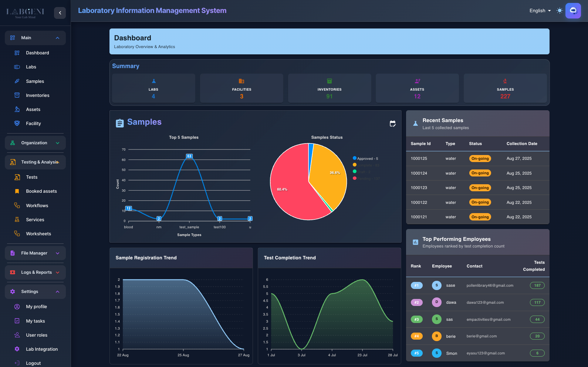
Task: Toggle the Pending legend entry in the pie chart
Action: pyautogui.click(x=366, y=178)
